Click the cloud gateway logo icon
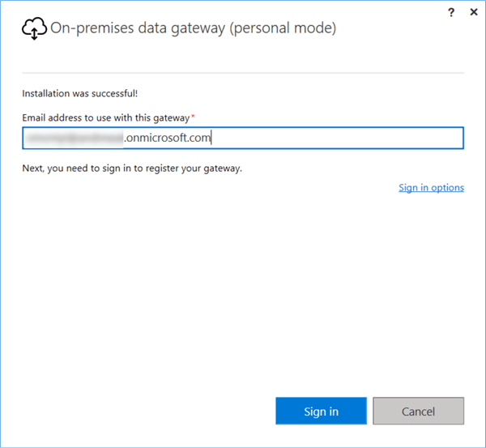Viewport: 486px width, 448px height. click(x=34, y=28)
